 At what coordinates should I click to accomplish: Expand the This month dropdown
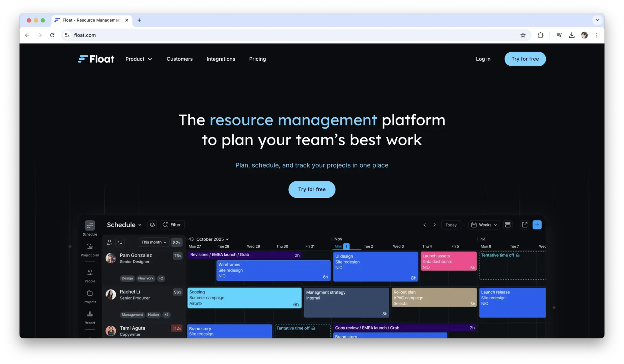154,242
